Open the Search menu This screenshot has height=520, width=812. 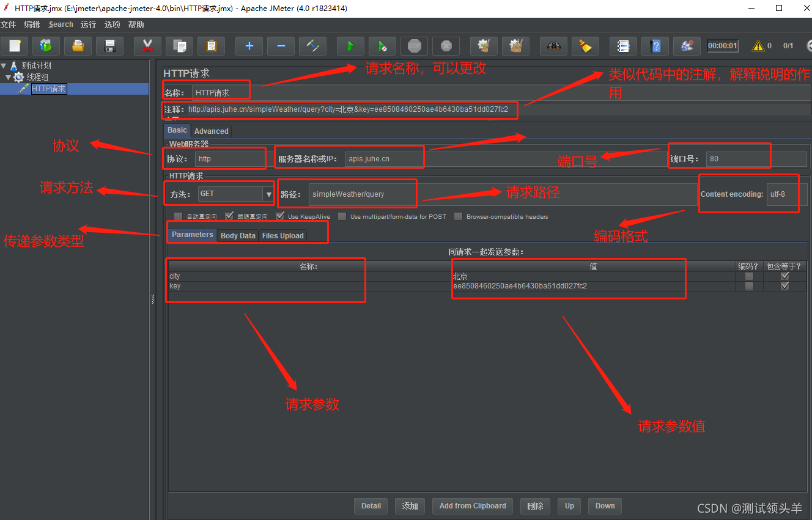pyautogui.click(x=61, y=24)
